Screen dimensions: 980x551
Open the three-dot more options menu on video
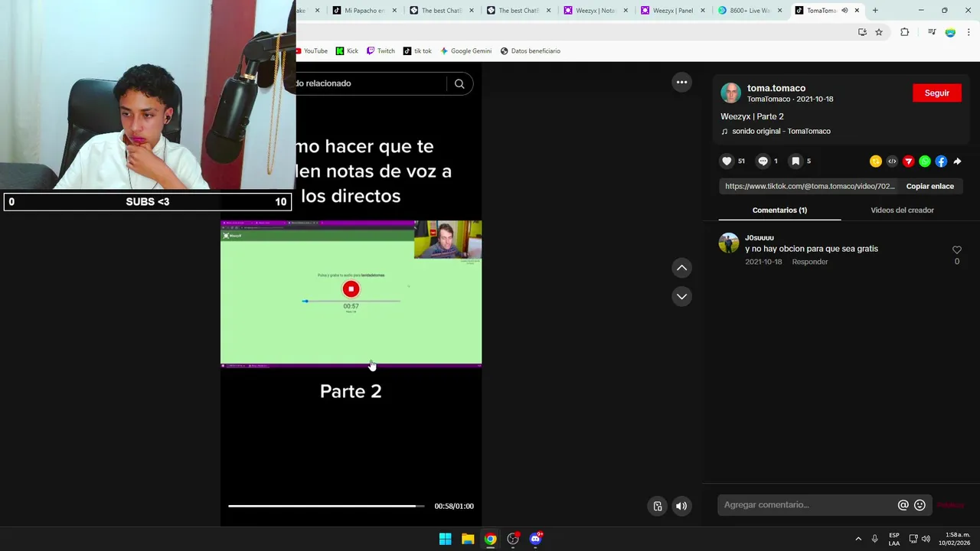click(681, 83)
